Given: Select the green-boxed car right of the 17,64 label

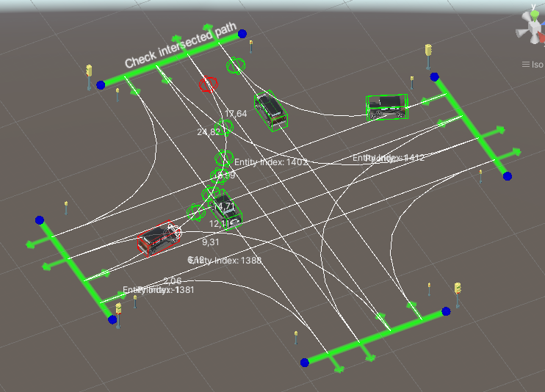Looking at the screenshot, I should [x=271, y=111].
